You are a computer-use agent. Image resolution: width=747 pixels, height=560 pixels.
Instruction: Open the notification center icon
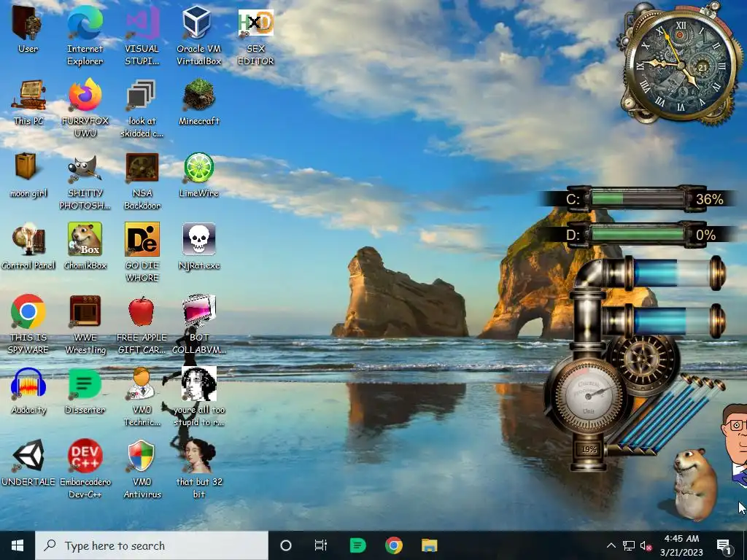(724, 545)
